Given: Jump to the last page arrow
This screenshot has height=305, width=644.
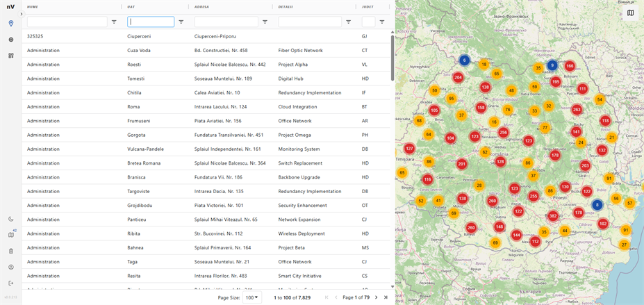Looking at the screenshot, I should pos(386,297).
